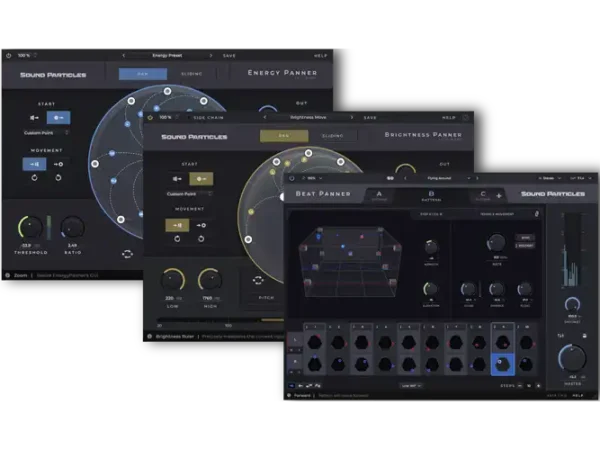Open HELP in Beat Panner footer
The height and width of the screenshot is (450, 600).
pyautogui.click(x=578, y=396)
